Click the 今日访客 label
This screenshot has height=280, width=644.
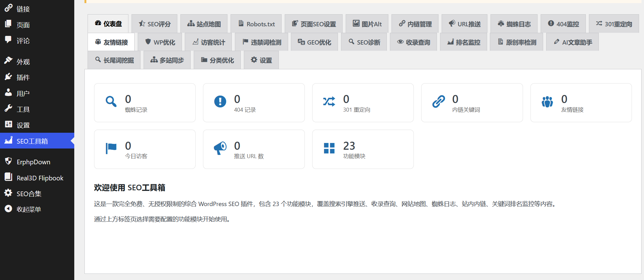pos(136,156)
